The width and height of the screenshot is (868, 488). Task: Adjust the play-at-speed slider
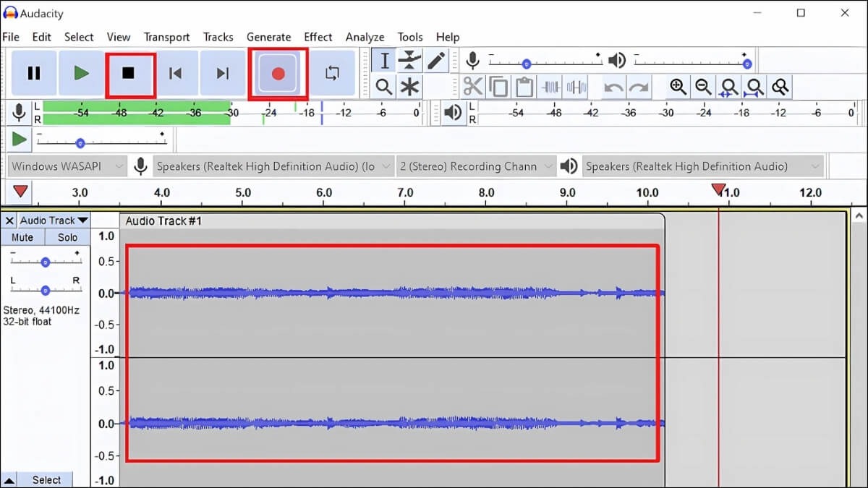click(x=101, y=140)
